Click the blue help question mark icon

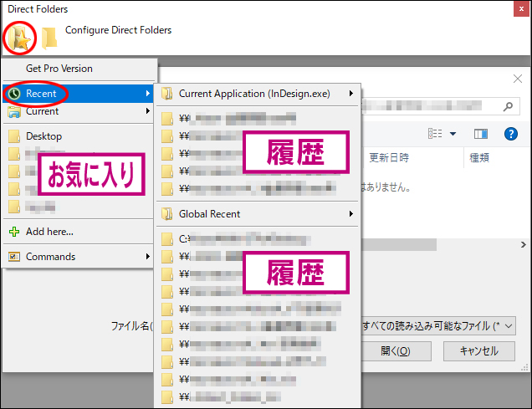point(511,134)
